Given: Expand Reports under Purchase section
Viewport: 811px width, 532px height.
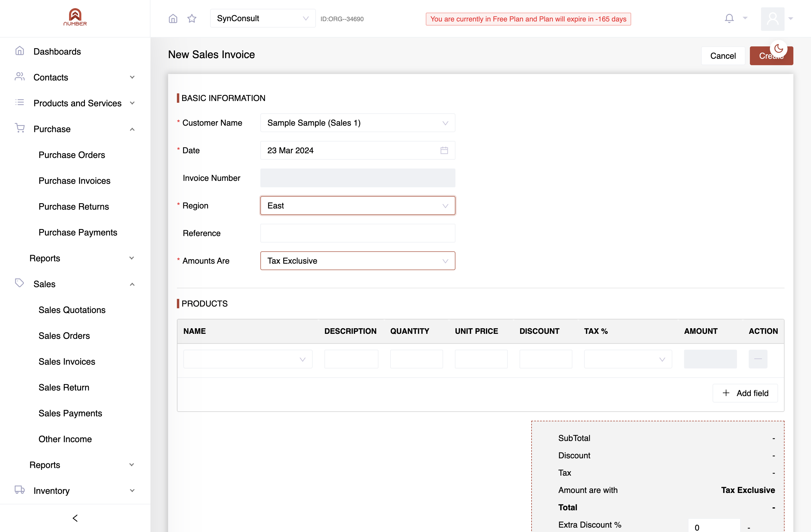Looking at the screenshot, I should click(75, 258).
